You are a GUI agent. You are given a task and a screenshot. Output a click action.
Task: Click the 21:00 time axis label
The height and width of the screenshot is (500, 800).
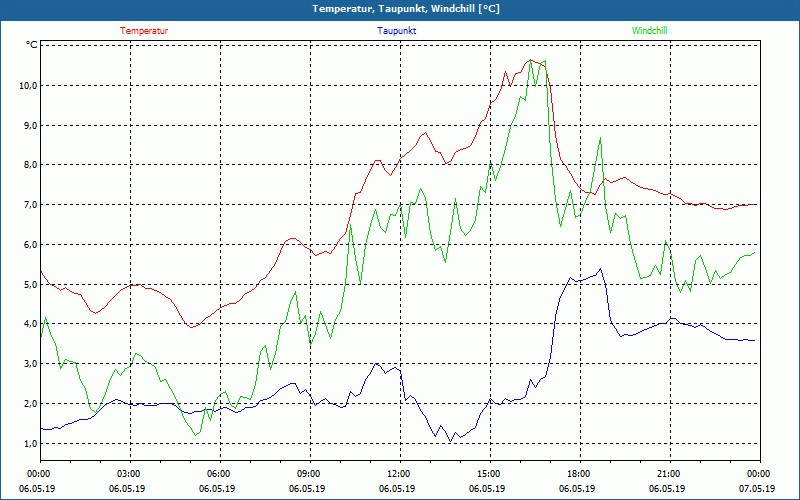(668, 474)
